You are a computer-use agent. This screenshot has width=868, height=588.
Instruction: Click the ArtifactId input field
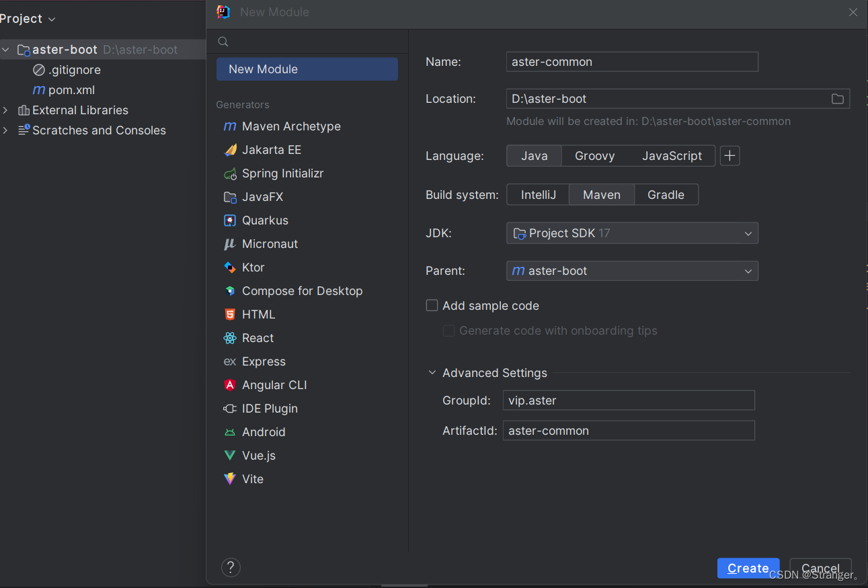tap(629, 431)
